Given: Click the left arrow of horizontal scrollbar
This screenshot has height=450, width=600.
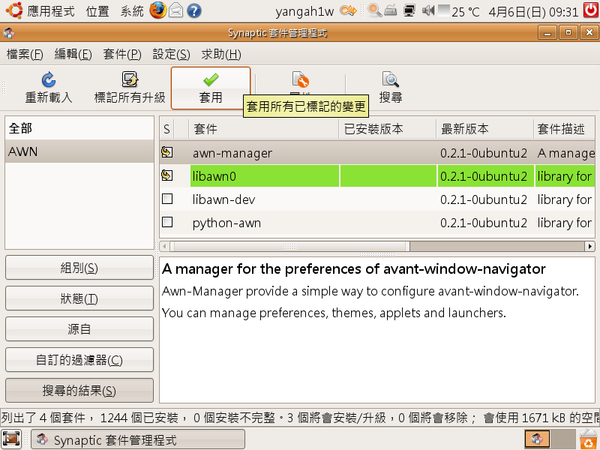Looking at the screenshot, I should (164, 246).
